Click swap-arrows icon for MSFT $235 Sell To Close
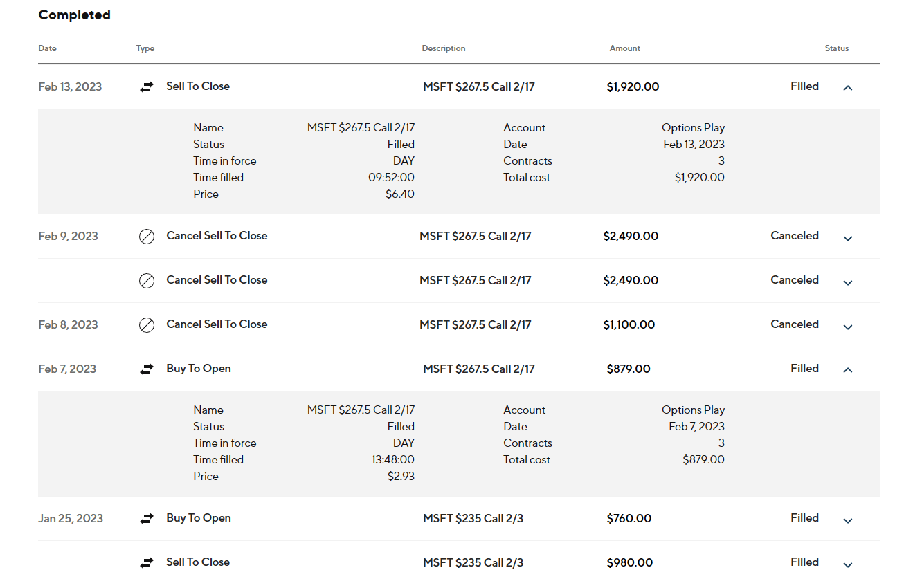This screenshot has width=904, height=588. pos(147,563)
